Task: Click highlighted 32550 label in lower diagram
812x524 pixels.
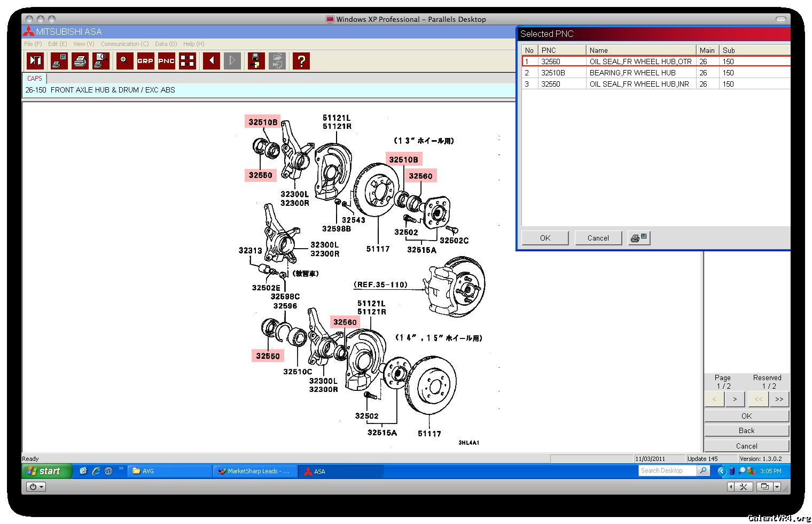Action: click(x=268, y=356)
